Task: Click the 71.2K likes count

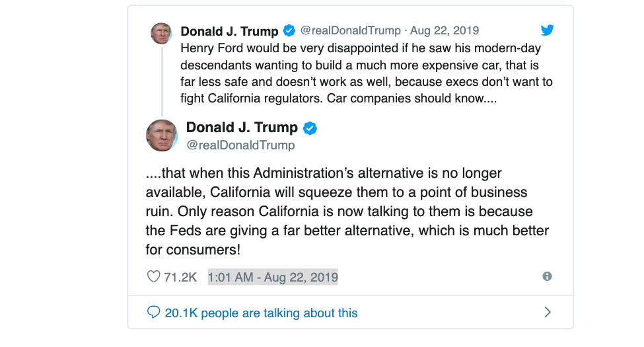Action: click(x=180, y=277)
